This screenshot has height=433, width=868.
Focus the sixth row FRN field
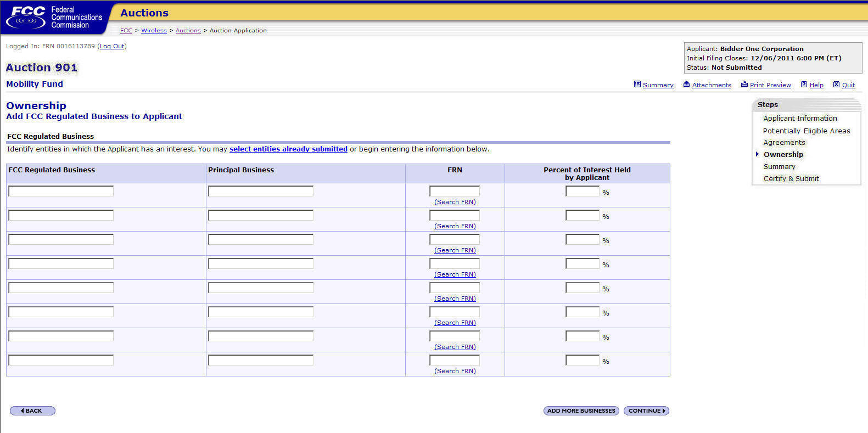455,312
